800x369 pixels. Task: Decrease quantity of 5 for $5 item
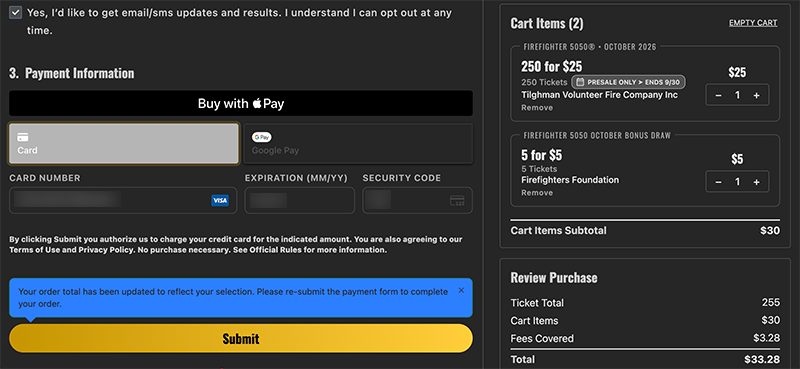coord(718,182)
